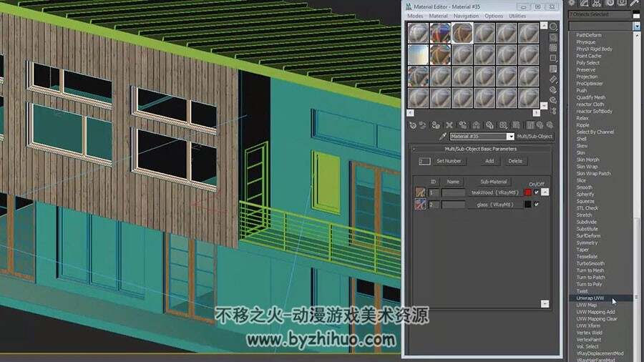Toggle the Backlight icon
Image resolution: width=644 pixels, height=362 pixels.
pyautogui.click(x=553, y=37)
